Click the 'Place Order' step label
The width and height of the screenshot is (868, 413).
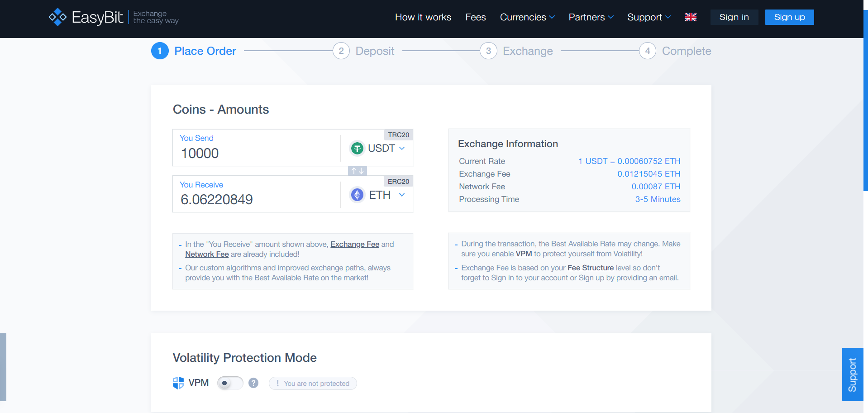click(205, 51)
